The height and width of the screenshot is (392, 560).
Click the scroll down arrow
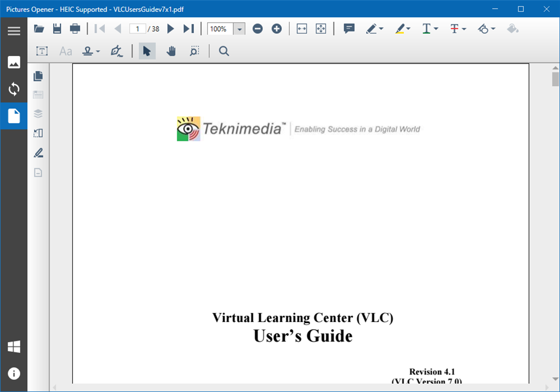click(x=555, y=379)
